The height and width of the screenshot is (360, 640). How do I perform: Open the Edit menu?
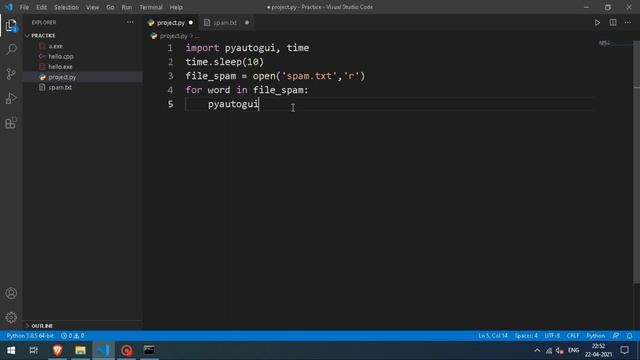click(x=41, y=7)
